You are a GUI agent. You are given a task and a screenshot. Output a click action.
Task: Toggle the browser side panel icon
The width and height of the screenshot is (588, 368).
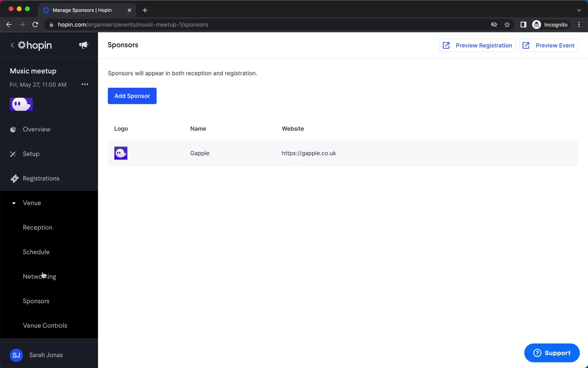pyautogui.click(x=523, y=25)
